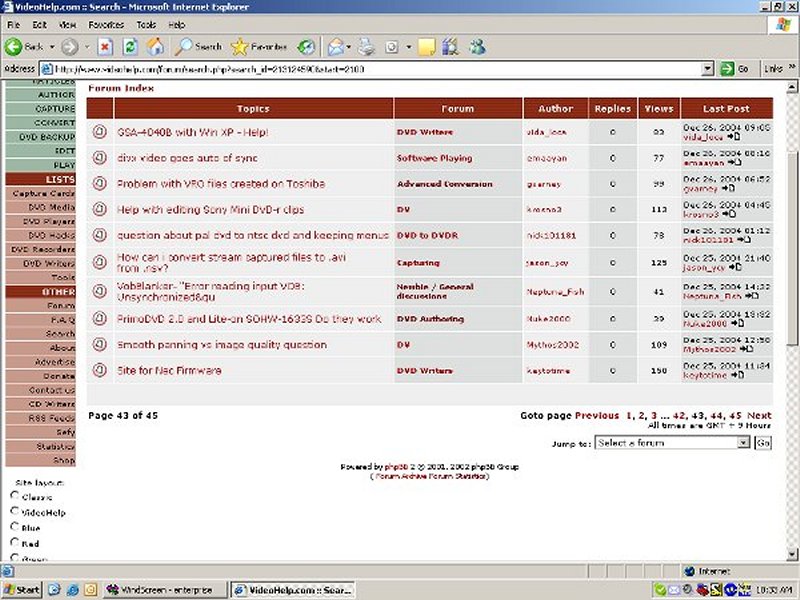The height and width of the screenshot is (600, 800).
Task: Open the File menu
Action: pos(13,24)
